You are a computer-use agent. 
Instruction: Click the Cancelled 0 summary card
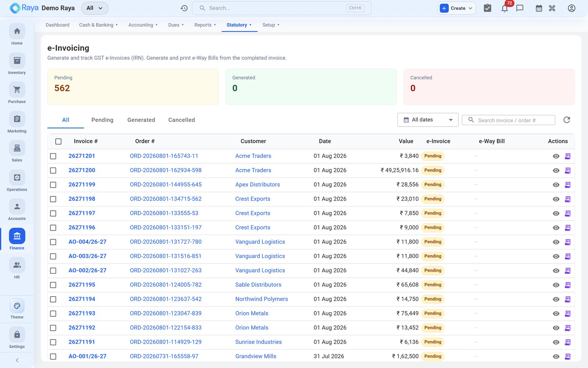(489, 87)
